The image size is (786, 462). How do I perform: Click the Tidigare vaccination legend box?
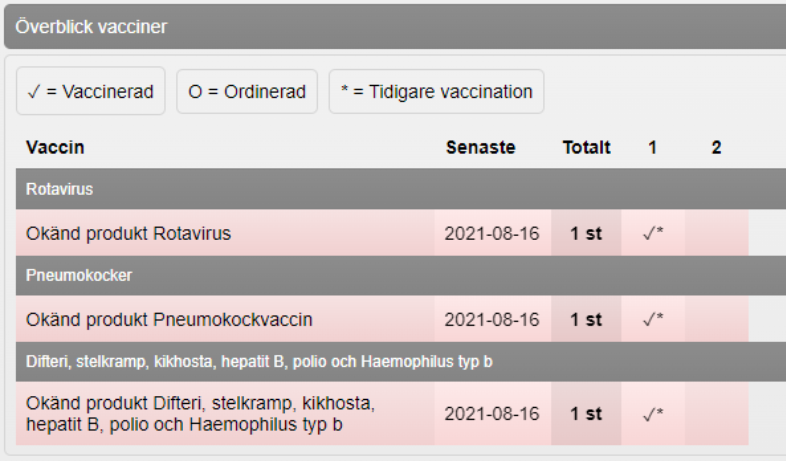coord(436,92)
